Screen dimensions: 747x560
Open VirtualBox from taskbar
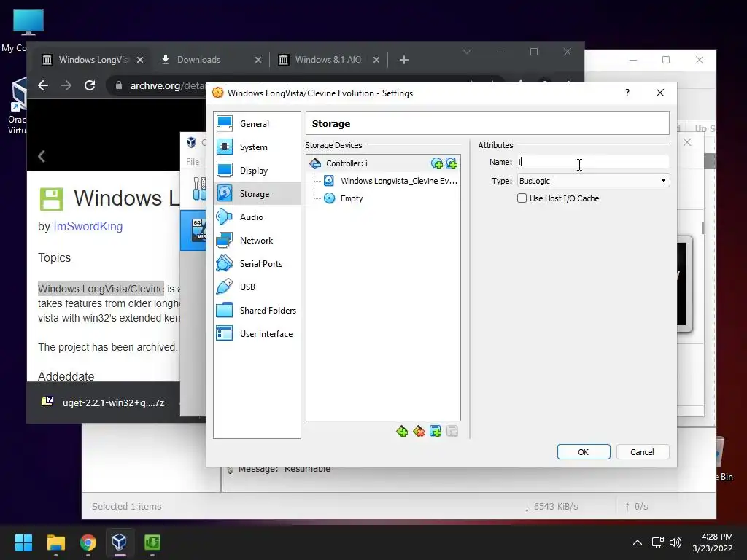coord(120,542)
